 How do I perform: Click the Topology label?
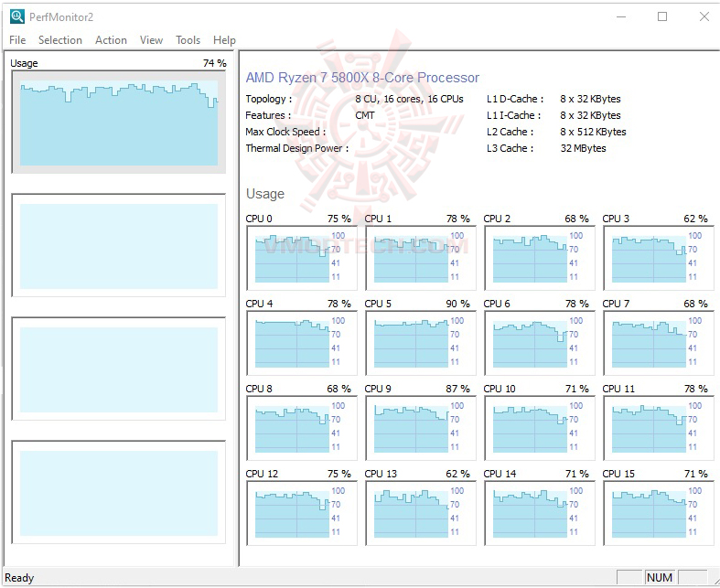[x=268, y=99]
